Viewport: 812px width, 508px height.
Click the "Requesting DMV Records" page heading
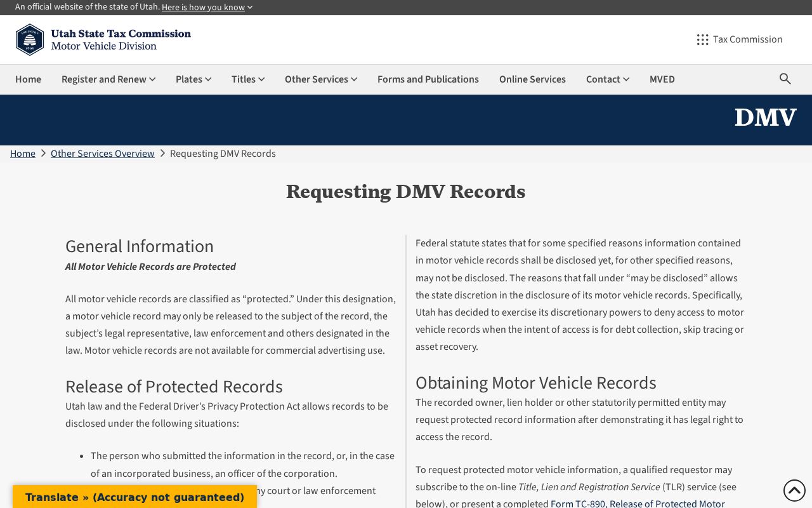406,192
